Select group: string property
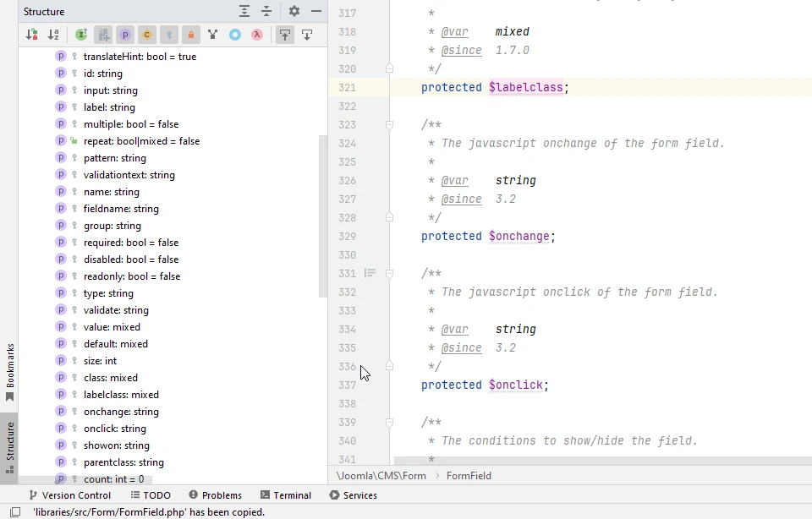Image resolution: width=812 pixels, height=519 pixels. [x=112, y=226]
